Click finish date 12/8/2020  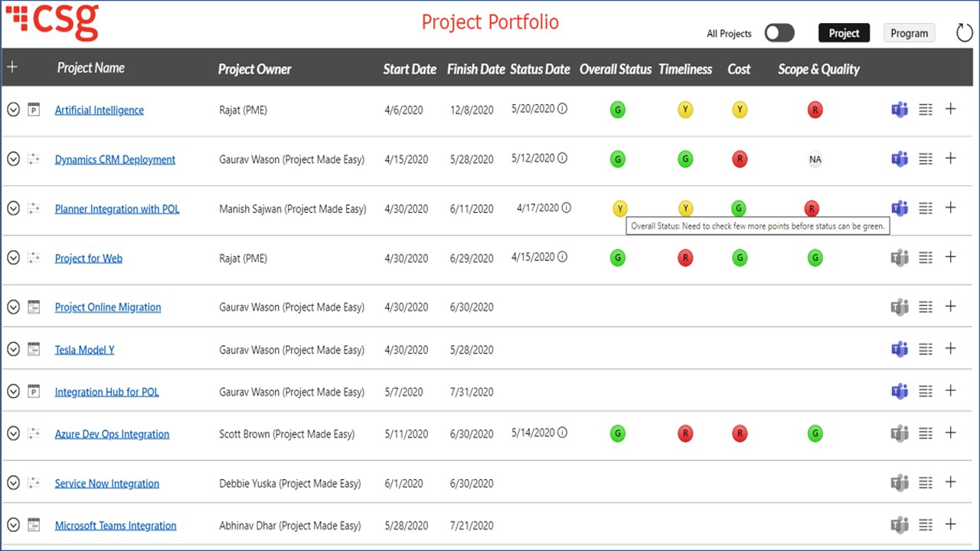pos(472,110)
